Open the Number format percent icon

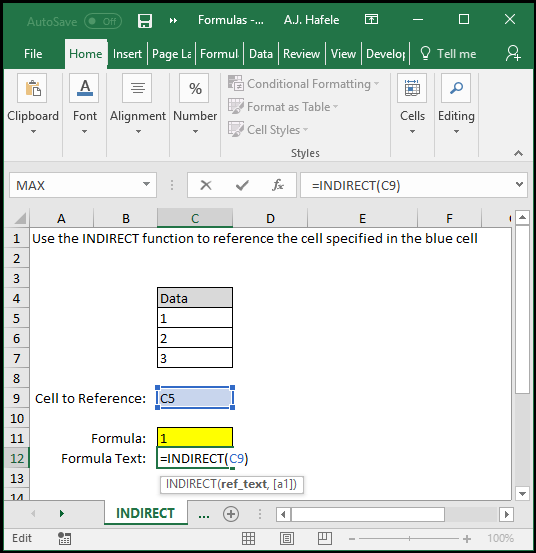(194, 88)
